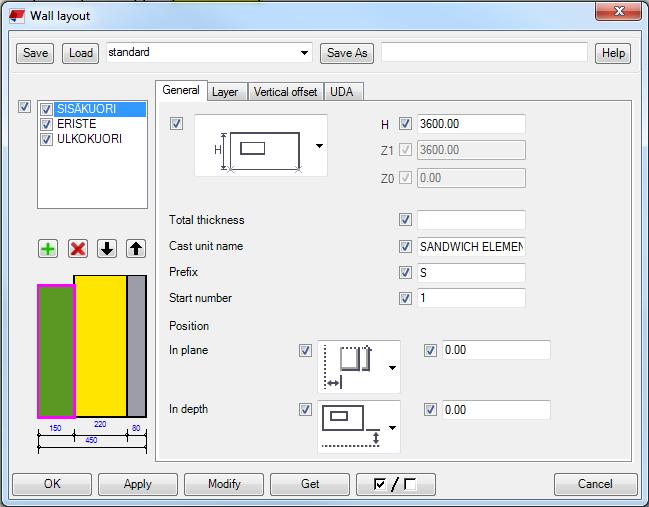Click the Total thickness input field
649x507 pixels.
[x=471, y=220]
